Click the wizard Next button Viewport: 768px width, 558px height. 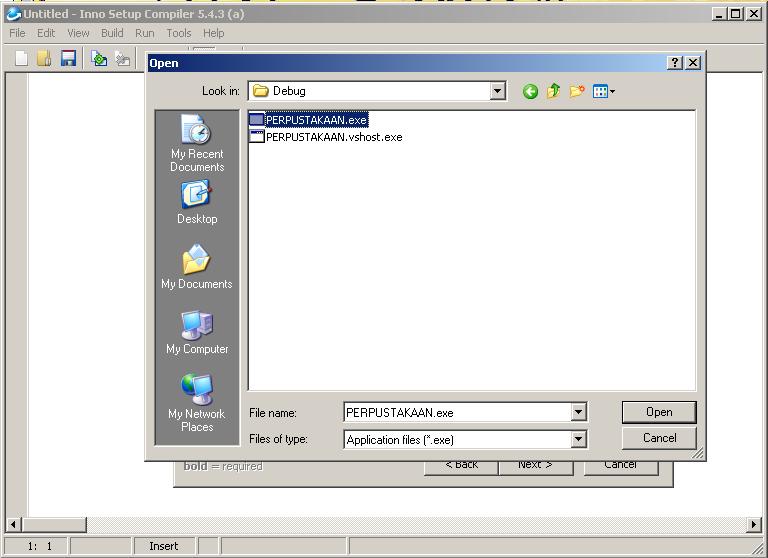click(x=535, y=468)
